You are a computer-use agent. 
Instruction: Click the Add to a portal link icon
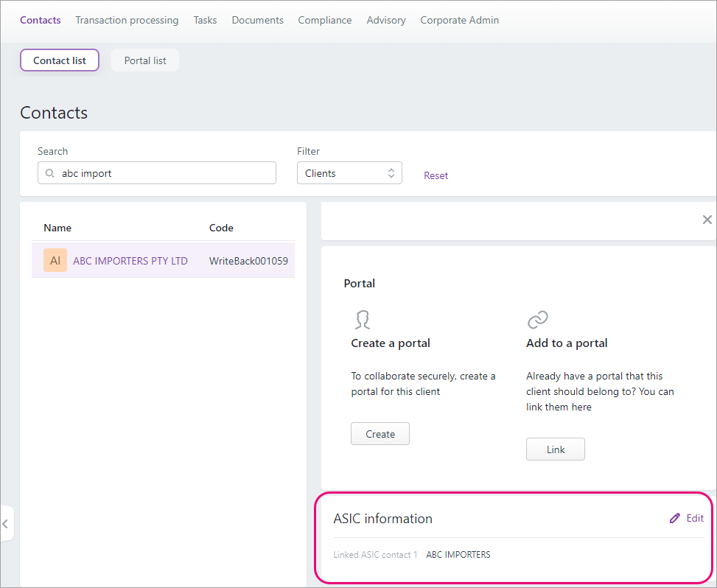point(538,320)
